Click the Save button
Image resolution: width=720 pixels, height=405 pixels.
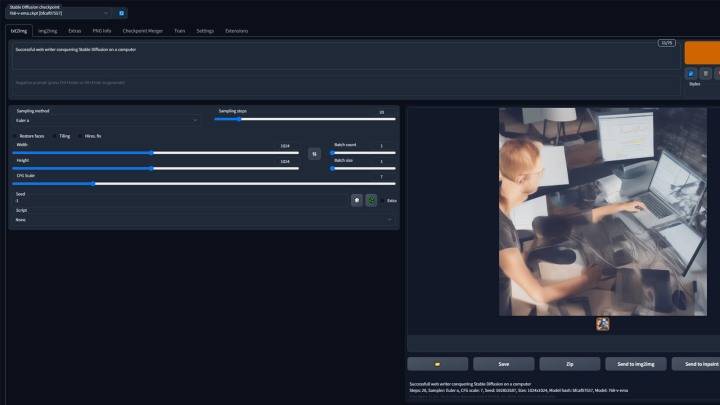coord(503,364)
